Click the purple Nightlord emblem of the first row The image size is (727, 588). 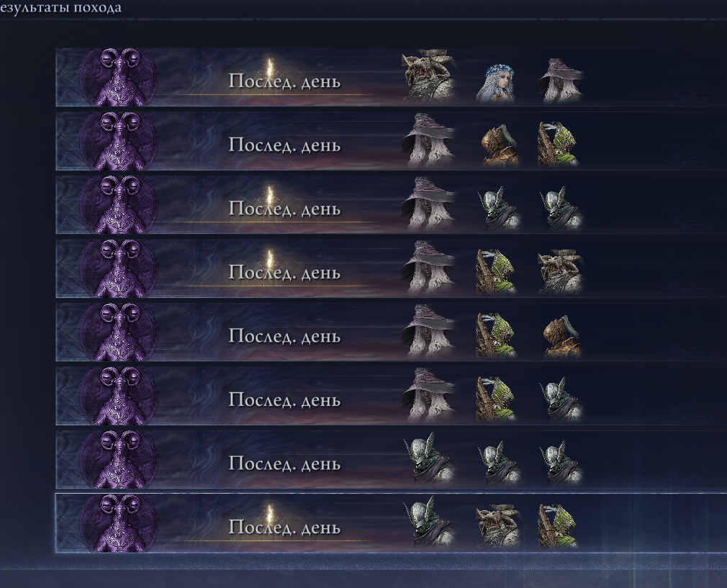click(118, 78)
